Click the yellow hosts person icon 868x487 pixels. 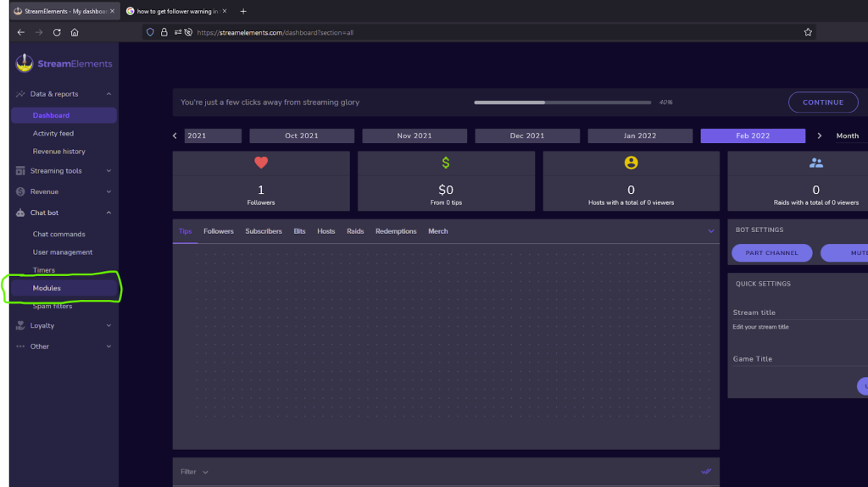[x=631, y=163]
